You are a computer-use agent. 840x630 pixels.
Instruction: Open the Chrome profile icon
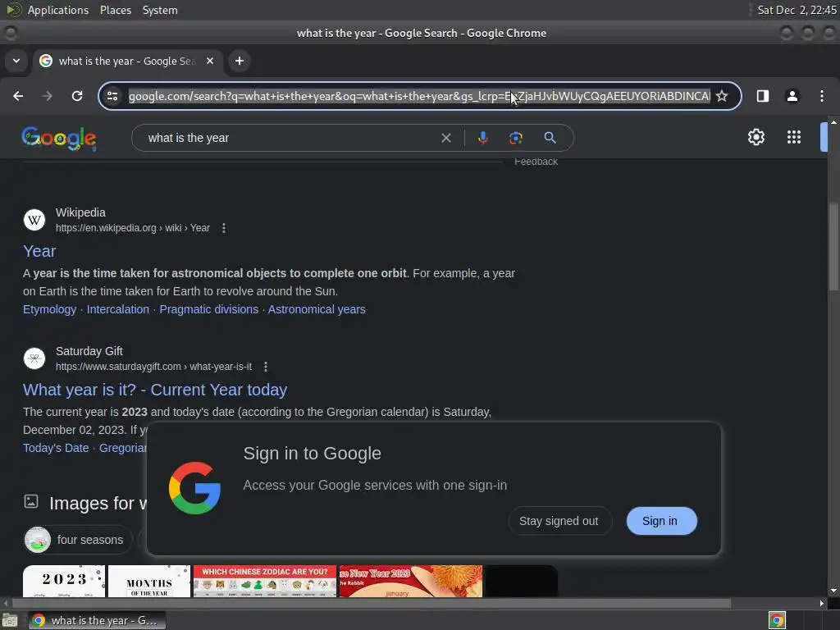tap(792, 96)
